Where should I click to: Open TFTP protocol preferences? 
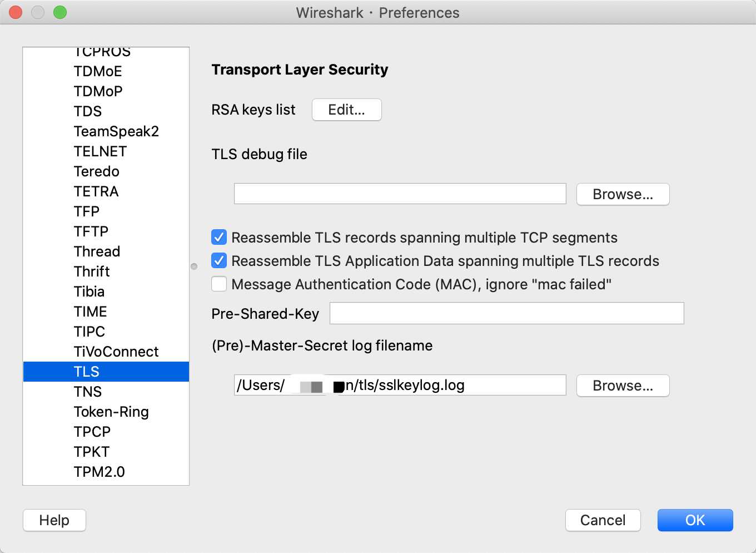[106, 231]
